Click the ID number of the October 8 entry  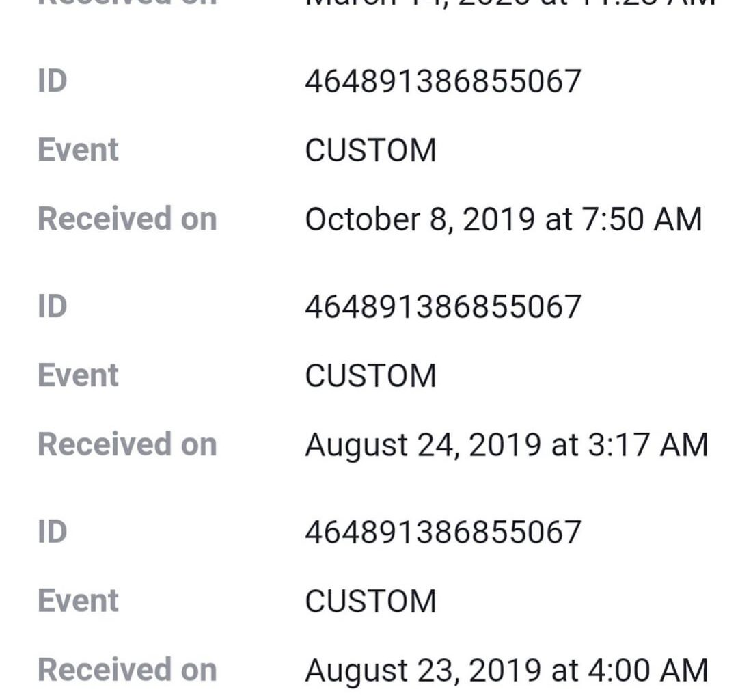point(443,82)
